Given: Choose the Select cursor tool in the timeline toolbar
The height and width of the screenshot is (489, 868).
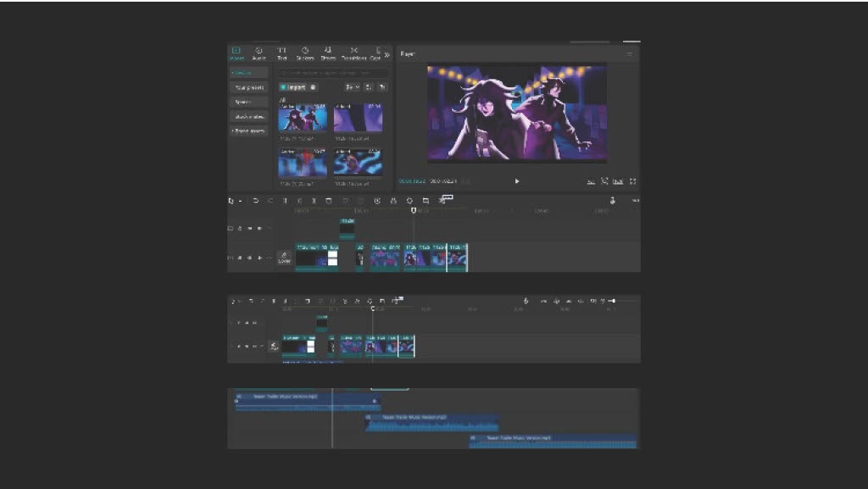Looking at the screenshot, I should (231, 201).
